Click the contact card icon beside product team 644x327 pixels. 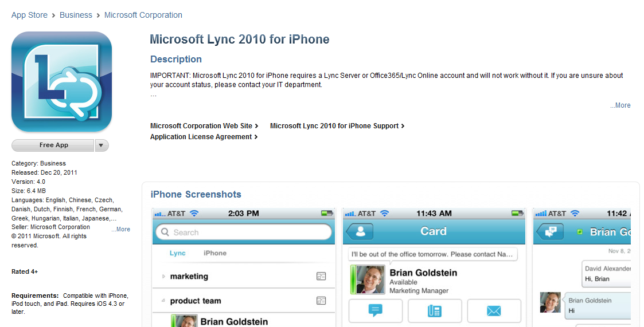tap(321, 301)
